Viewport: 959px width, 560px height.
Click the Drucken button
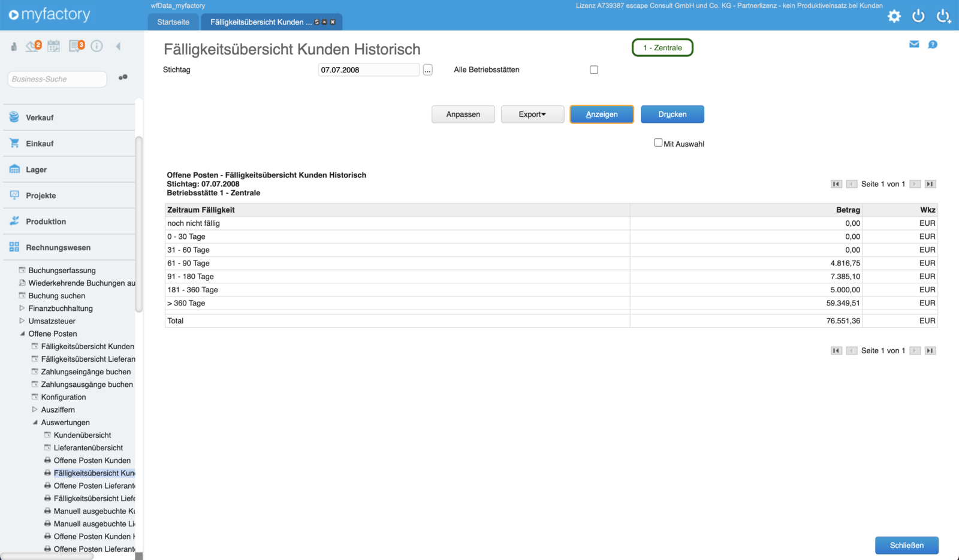pos(672,114)
